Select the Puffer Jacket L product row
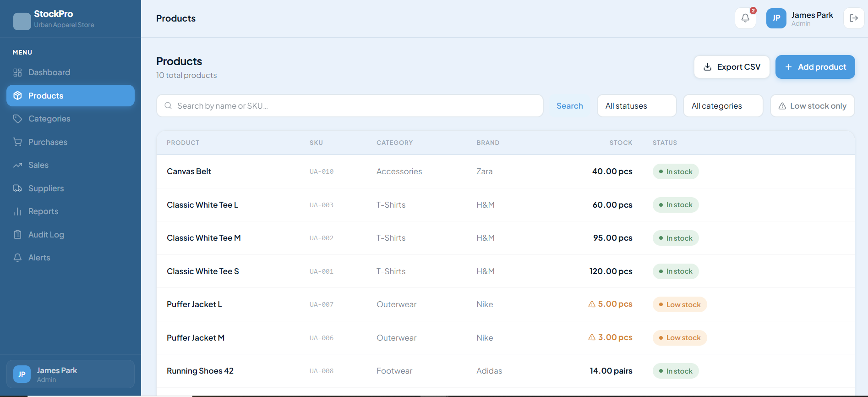Image resolution: width=868 pixels, height=397 pixels. coord(194,304)
